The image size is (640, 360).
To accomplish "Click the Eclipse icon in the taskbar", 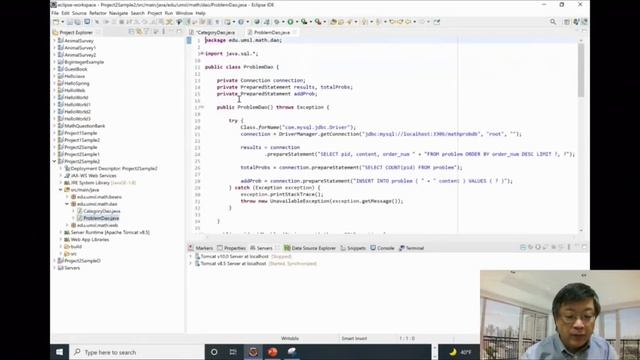I will click(x=253, y=352).
